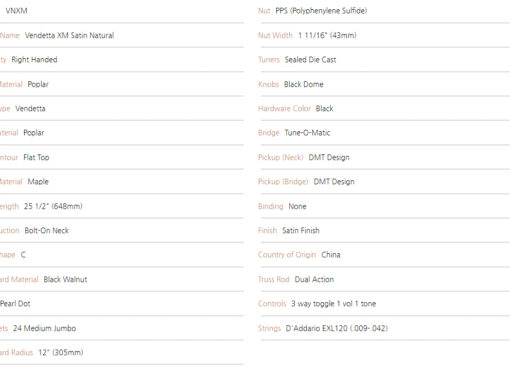
Task: Click the Sealed Die Cast tuners value
Action: (310, 60)
